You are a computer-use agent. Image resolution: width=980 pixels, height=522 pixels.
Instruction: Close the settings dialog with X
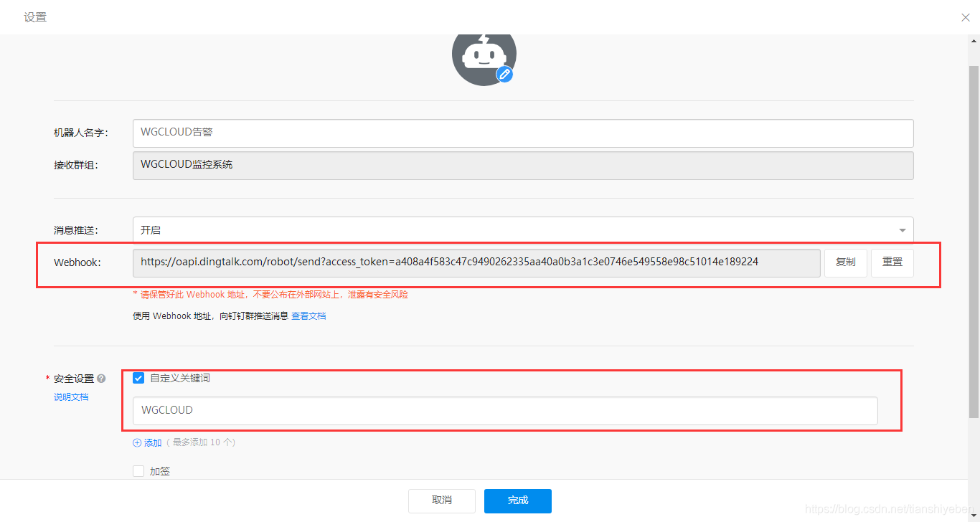[966, 17]
